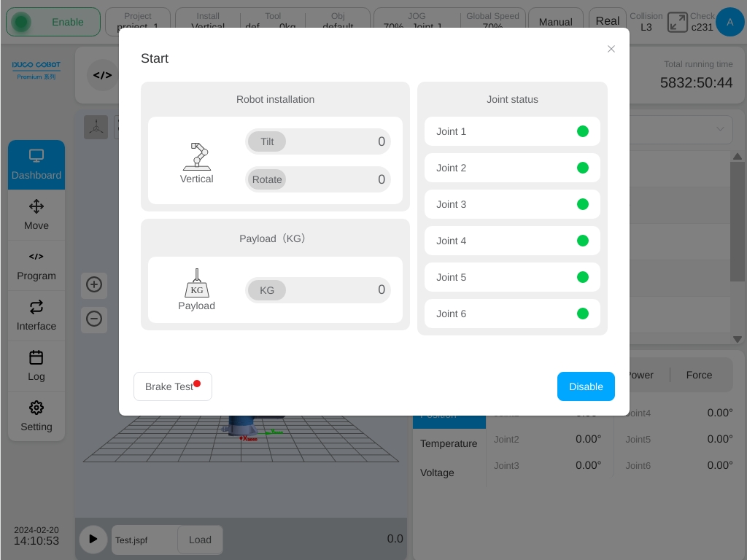The width and height of the screenshot is (747, 560).
Task: Expand the dropdown chevron at right panel
Action: pyautogui.click(x=720, y=129)
